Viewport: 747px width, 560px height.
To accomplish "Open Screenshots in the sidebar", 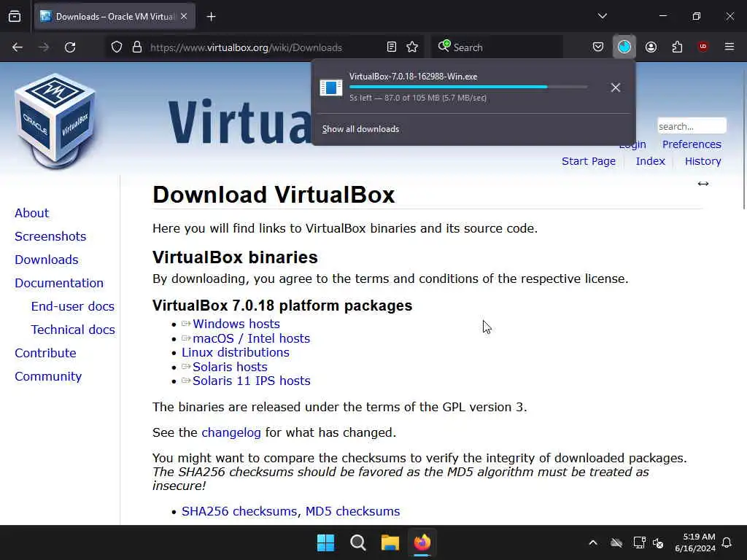I will (x=50, y=236).
